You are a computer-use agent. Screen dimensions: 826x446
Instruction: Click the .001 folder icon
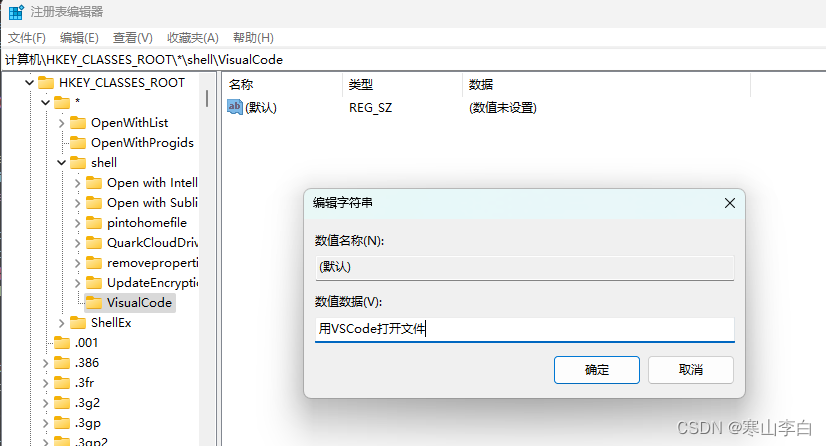62,343
